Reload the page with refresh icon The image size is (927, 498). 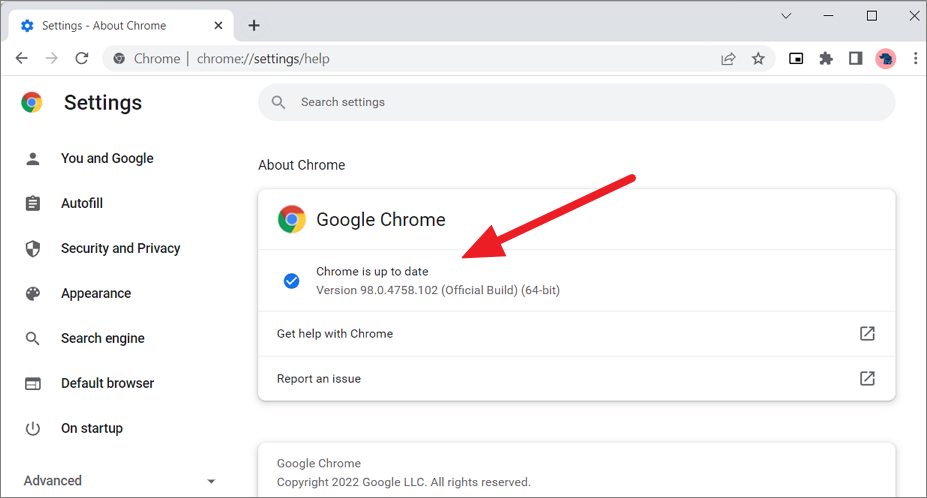point(82,59)
